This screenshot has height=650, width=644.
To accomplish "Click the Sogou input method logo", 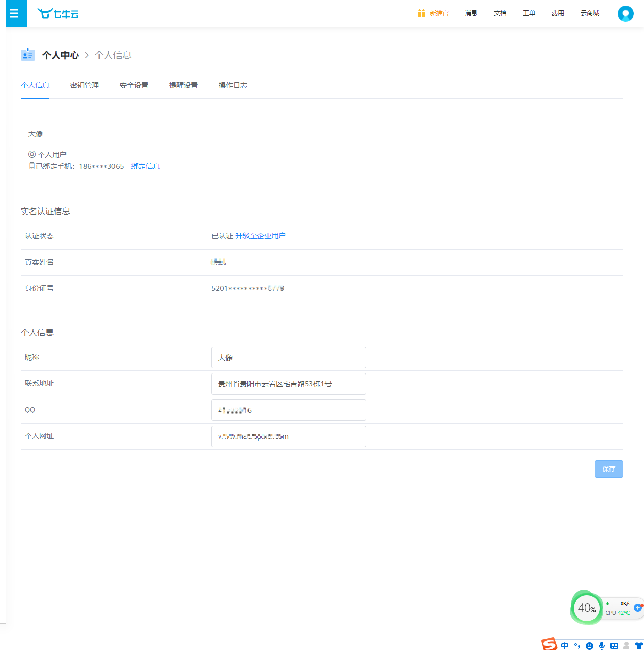I will click(550, 644).
